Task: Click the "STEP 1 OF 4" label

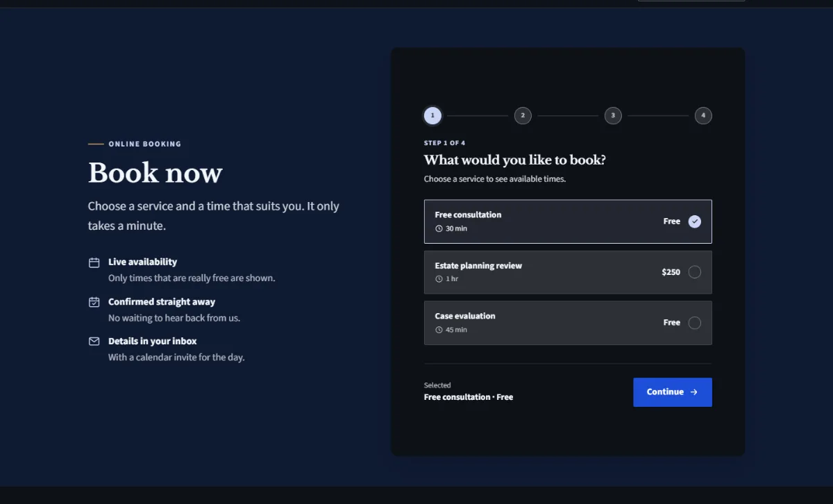Action: (x=445, y=143)
